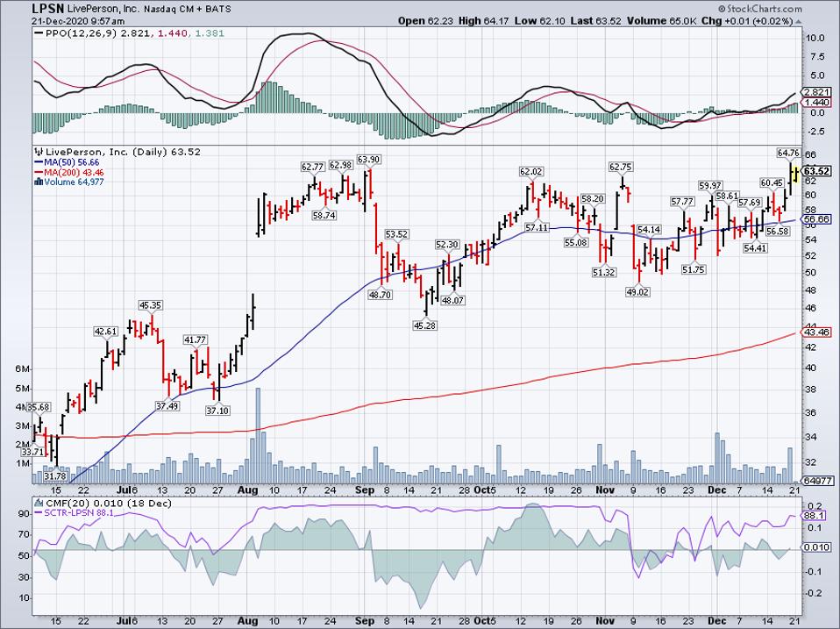
Task: Click the Open 62.23 value
Action: [425, 21]
